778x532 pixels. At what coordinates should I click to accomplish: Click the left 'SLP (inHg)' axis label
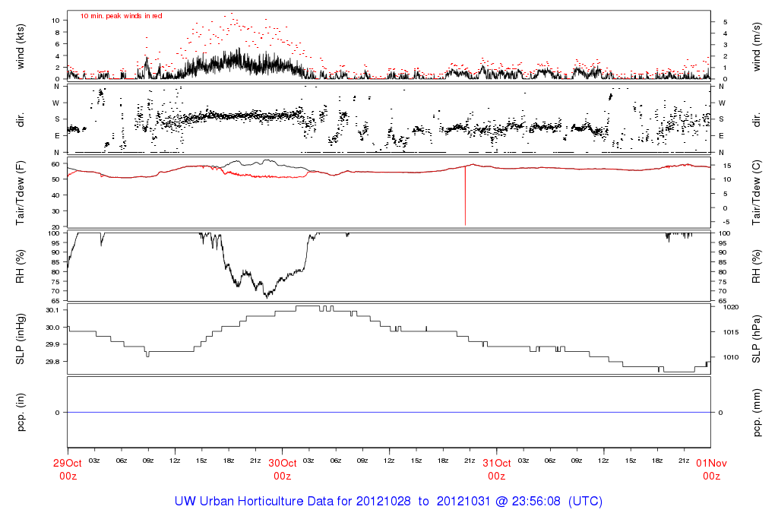click(21, 339)
